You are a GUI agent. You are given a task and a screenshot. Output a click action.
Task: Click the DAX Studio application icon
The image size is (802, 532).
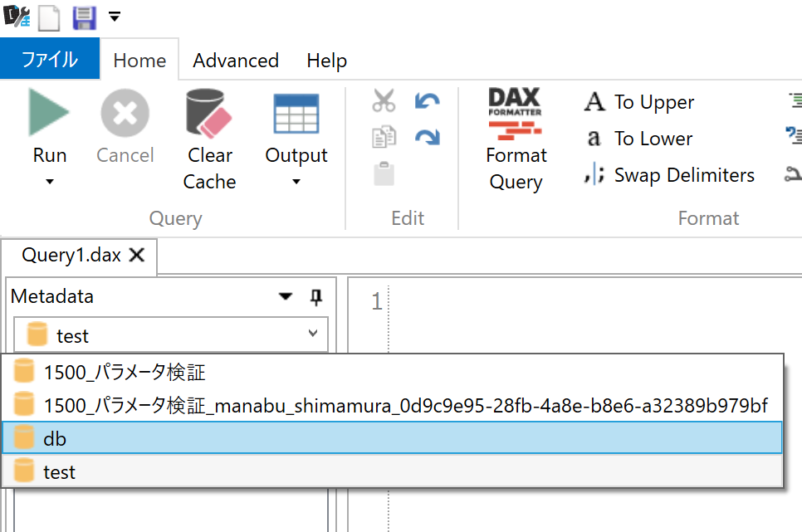pos(17,16)
